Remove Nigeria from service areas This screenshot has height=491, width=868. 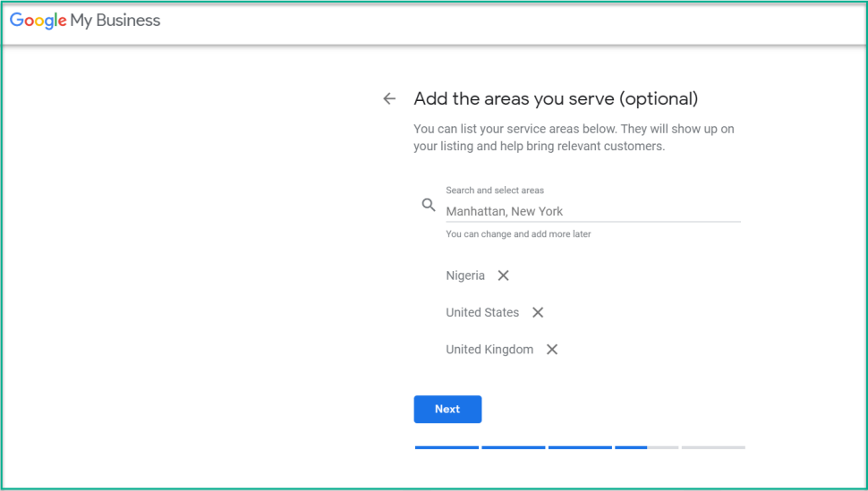pyautogui.click(x=503, y=275)
